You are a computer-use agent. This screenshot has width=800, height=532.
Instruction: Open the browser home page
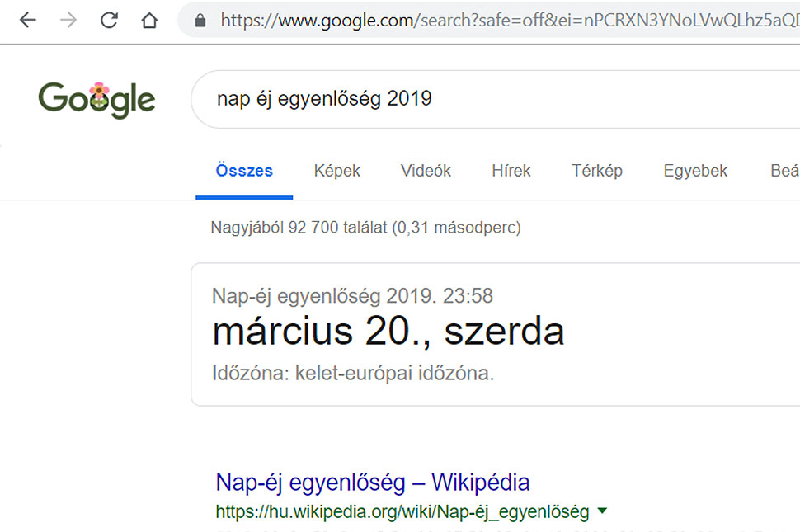pyautogui.click(x=149, y=21)
